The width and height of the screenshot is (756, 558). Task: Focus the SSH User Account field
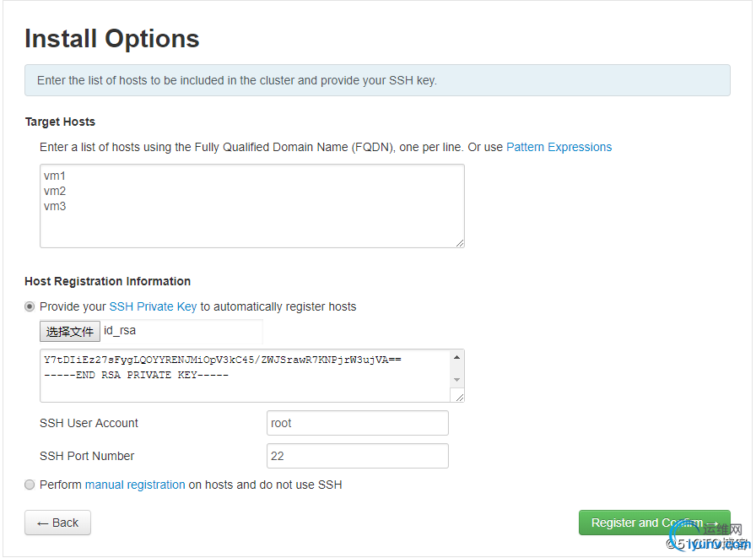[357, 423]
